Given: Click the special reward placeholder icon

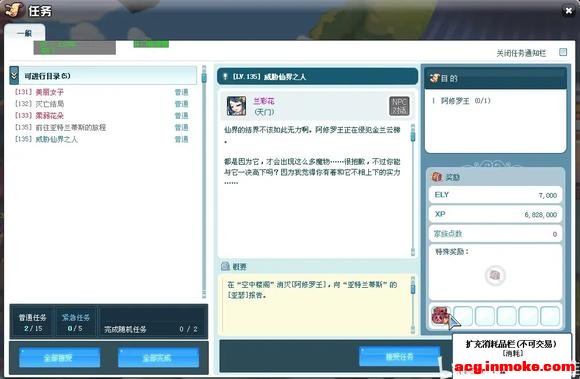Looking at the screenshot, I should 495,275.
